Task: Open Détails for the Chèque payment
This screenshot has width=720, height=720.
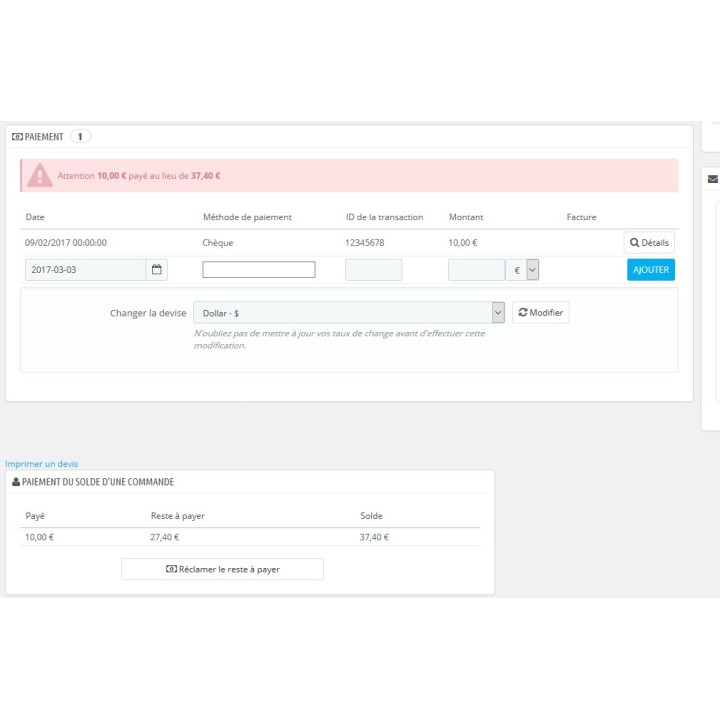Action: pyautogui.click(x=649, y=242)
